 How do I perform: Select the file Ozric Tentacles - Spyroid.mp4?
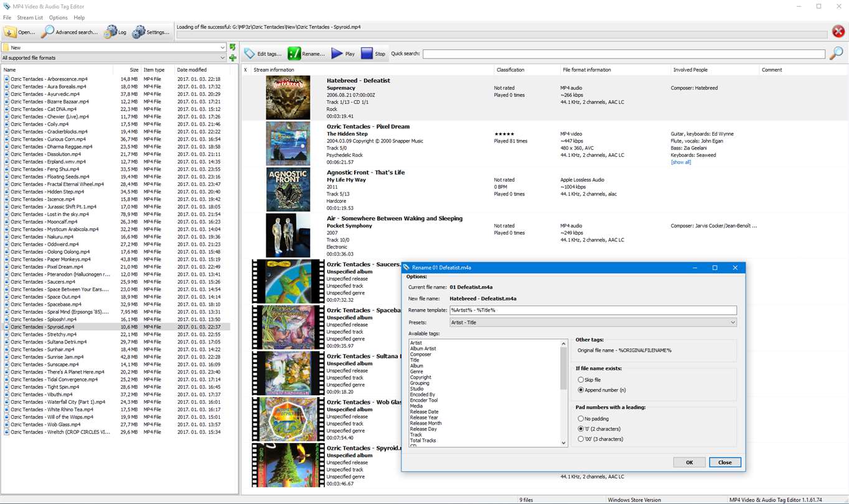click(x=116, y=327)
